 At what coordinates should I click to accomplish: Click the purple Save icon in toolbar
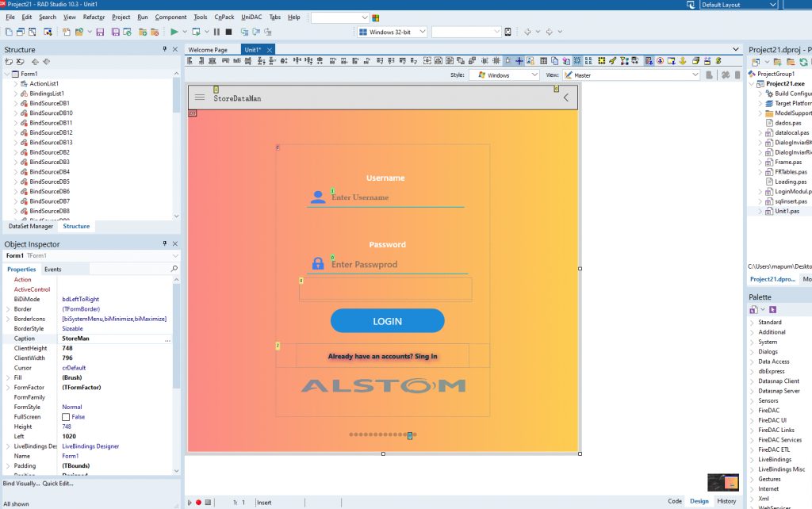(100, 32)
